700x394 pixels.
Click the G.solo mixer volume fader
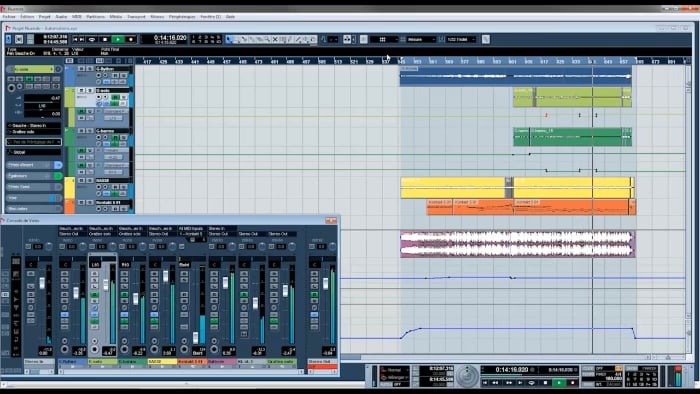106,285
